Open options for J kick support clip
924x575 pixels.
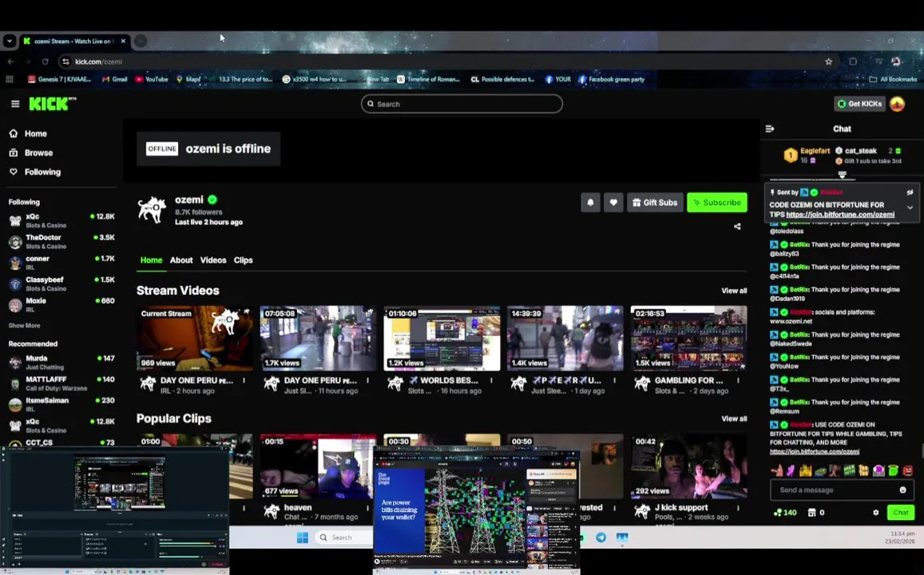click(x=738, y=508)
